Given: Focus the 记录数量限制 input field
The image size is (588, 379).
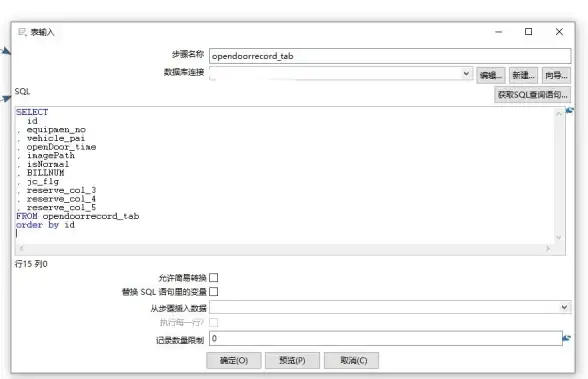Looking at the screenshot, I should click(386, 339).
